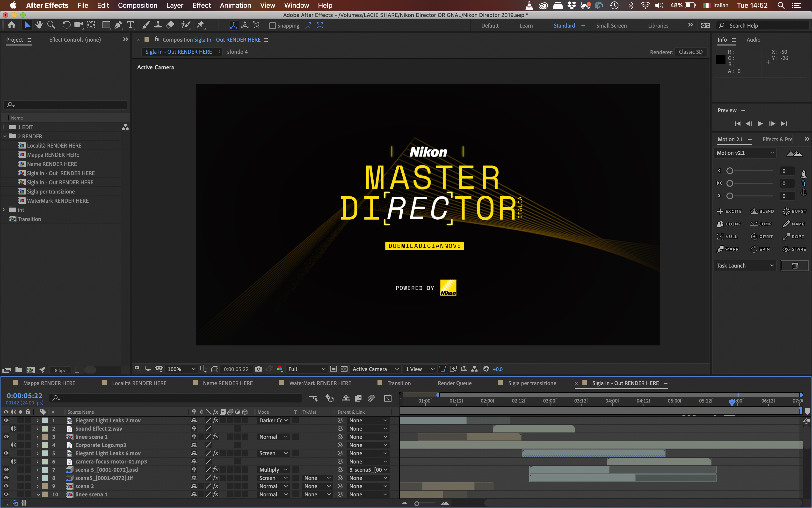The height and width of the screenshot is (508, 812).
Task: Open the magnification 100% dropdown
Action: 181,369
